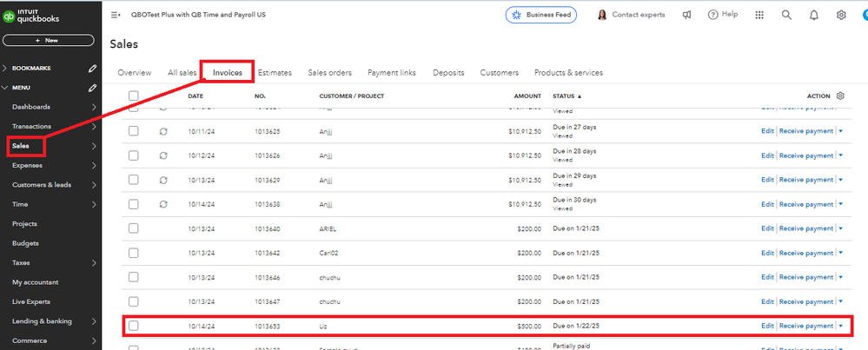Image resolution: width=868 pixels, height=350 pixels.
Task: Switch to the Invoices tab
Action: point(228,72)
